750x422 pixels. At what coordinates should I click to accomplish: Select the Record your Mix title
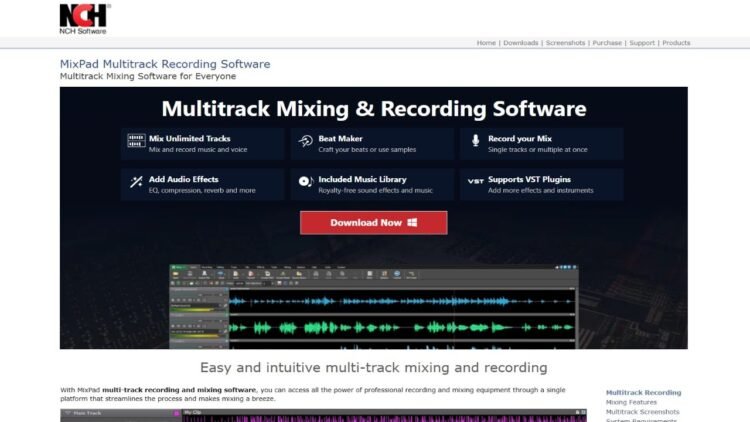[x=519, y=138]
